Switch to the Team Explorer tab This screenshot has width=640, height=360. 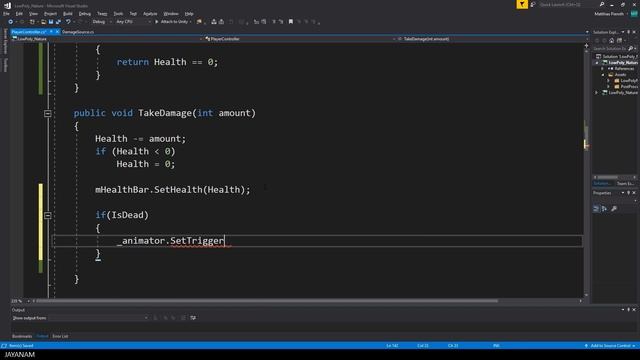click(625, 184)
